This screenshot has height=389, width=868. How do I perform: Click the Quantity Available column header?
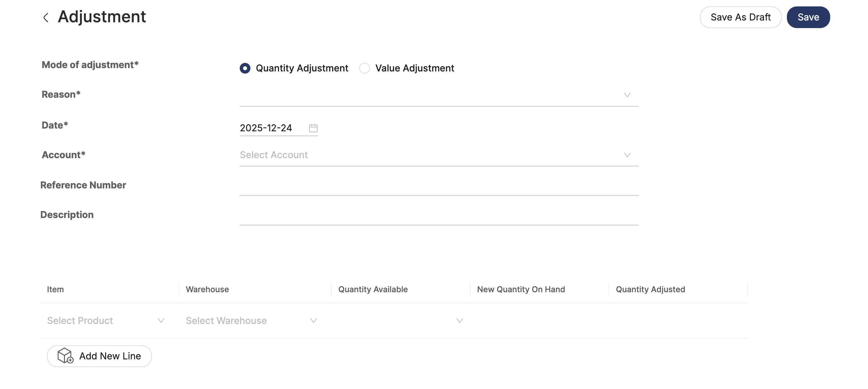(x=373, y=289)
